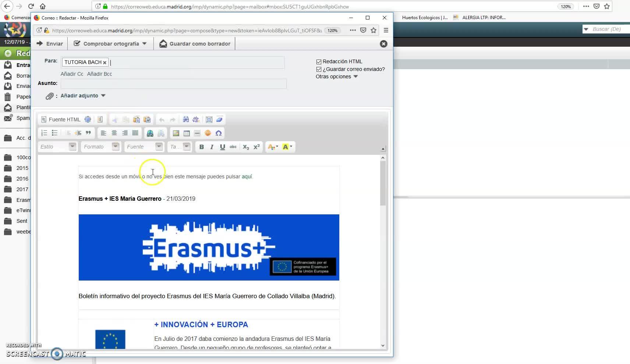Open the Comprobar ortografía dropdown arrow

[x=145, y=43]
